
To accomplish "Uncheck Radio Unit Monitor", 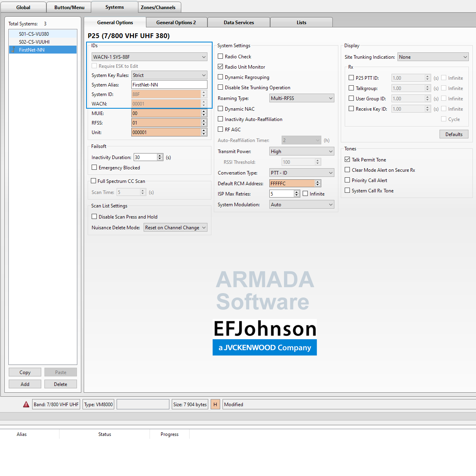I will (x=221, y=67).
